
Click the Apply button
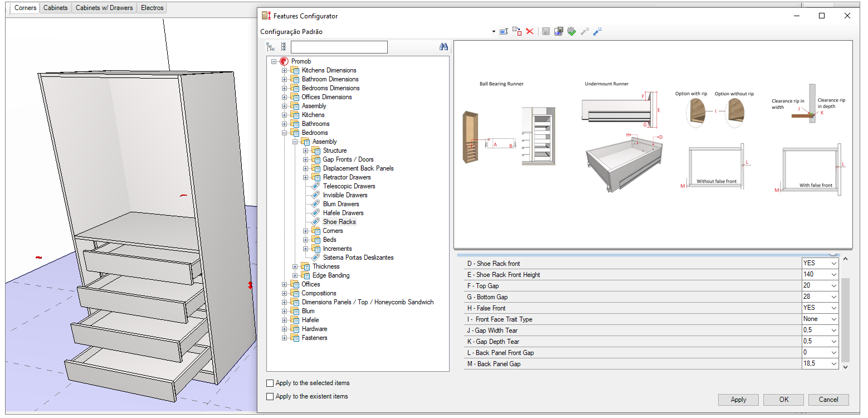pyautogui.click(x=738, y=400)
